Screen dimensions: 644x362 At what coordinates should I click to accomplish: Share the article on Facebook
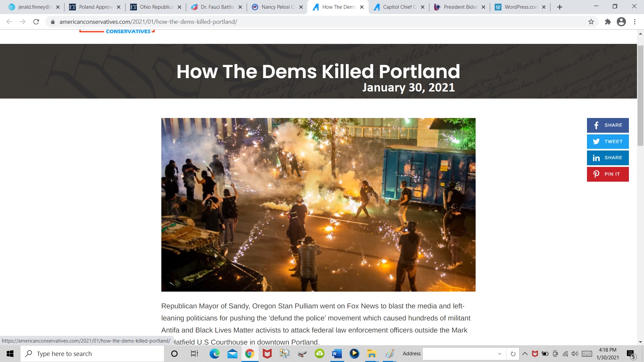coord(607,125)
